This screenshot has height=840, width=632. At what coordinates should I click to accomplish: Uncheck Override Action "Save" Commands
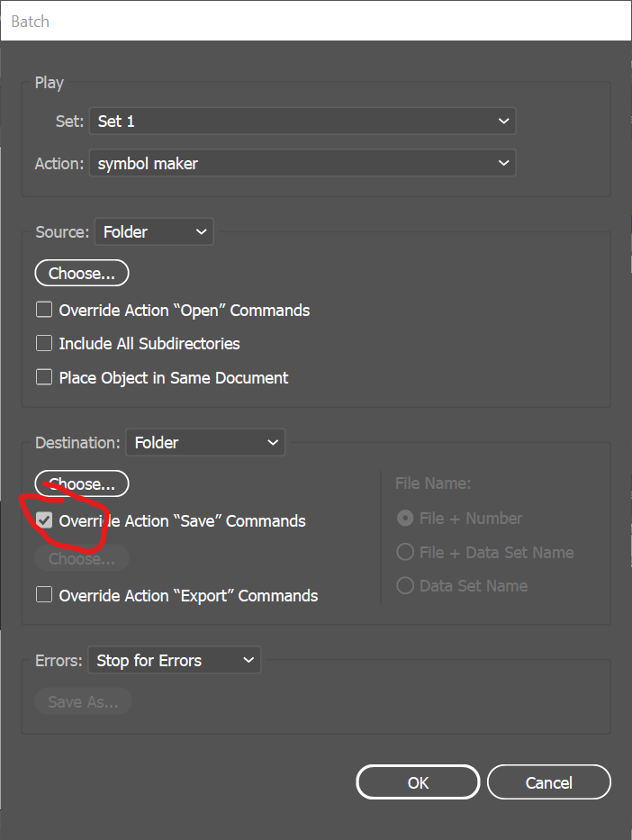(x=43, y=520)
